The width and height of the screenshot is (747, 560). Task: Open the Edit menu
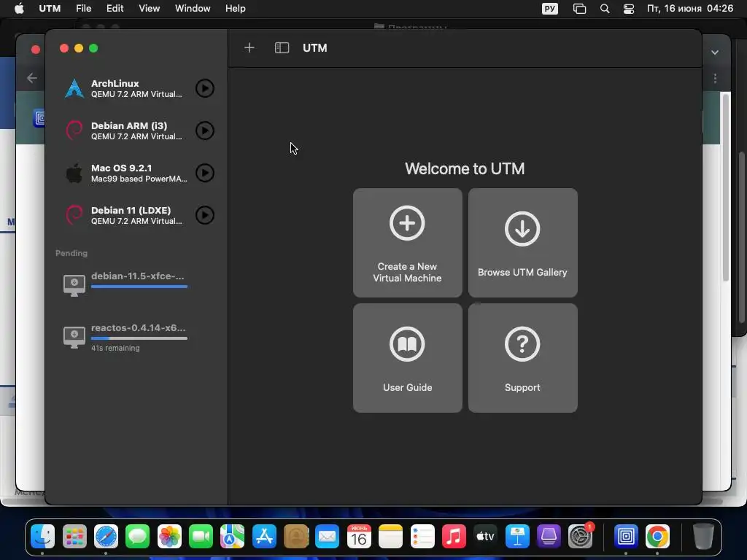pos(115,9)
